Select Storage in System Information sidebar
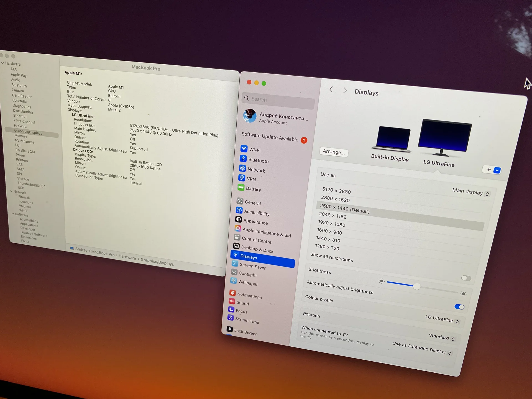Image resolution: width=532 pixels, height=399 pixels. point(23,179)
